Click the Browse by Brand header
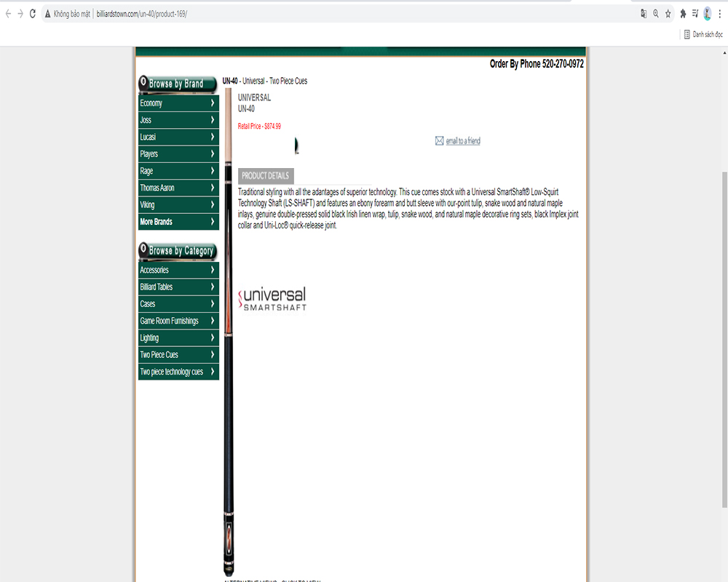The height and width of the screenshot is (582, 728). tap(178, 84)
